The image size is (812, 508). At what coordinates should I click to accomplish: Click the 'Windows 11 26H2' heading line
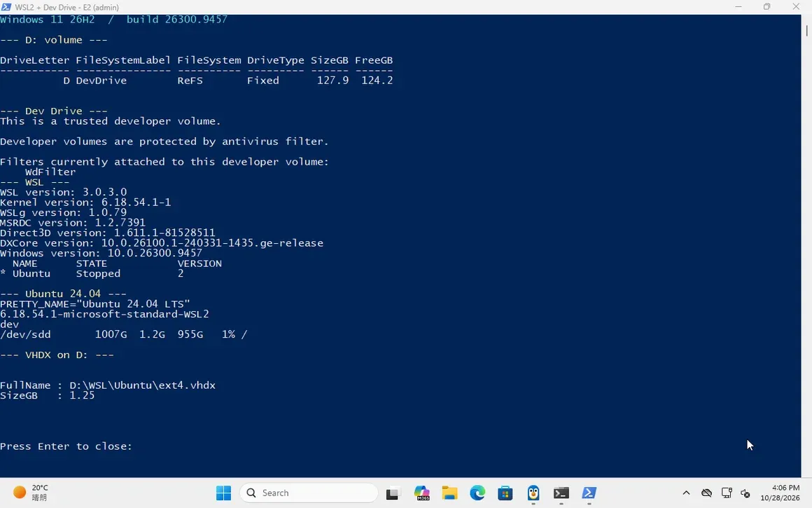113,20
